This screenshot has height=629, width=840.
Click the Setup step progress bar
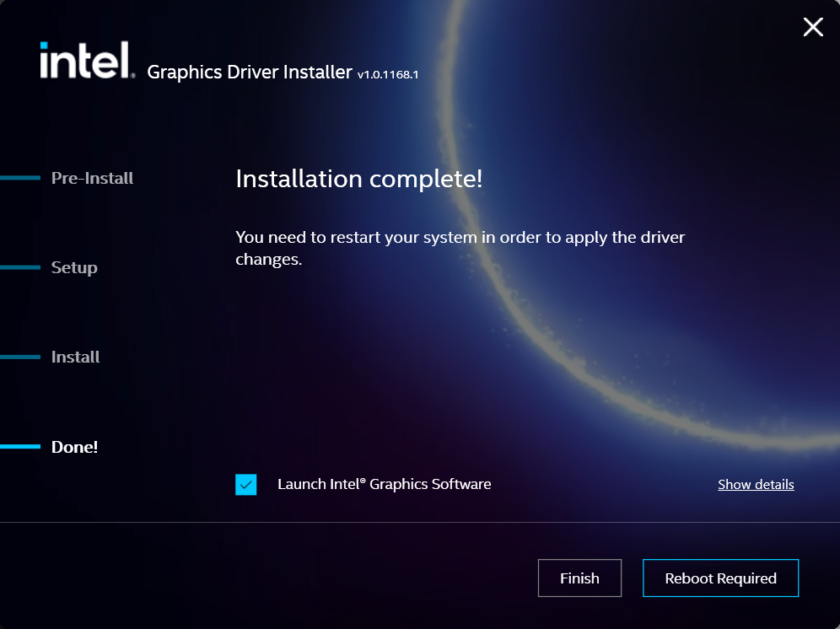point(21,267)
